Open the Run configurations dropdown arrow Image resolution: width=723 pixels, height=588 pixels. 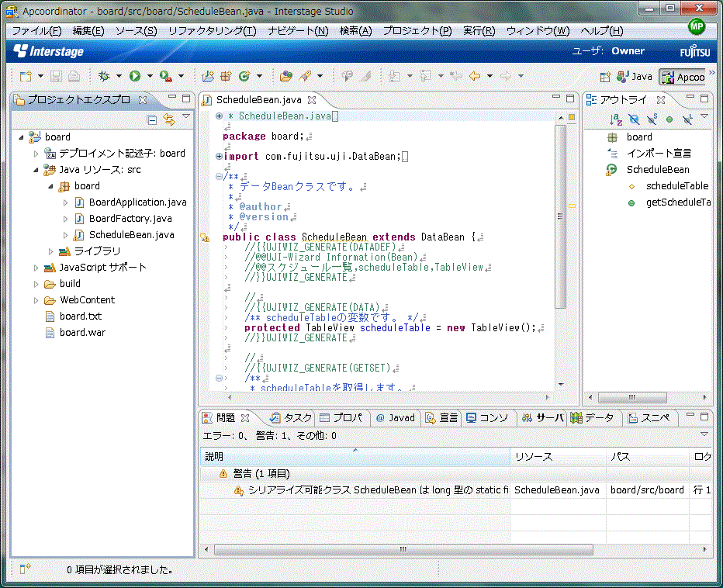(x=150, y=76)
